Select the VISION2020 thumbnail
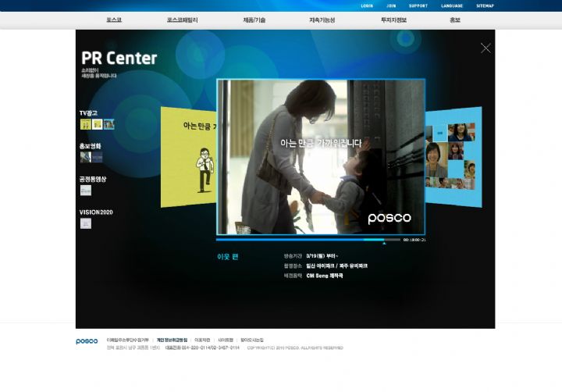The image size is (562, 392). point(86,223)
